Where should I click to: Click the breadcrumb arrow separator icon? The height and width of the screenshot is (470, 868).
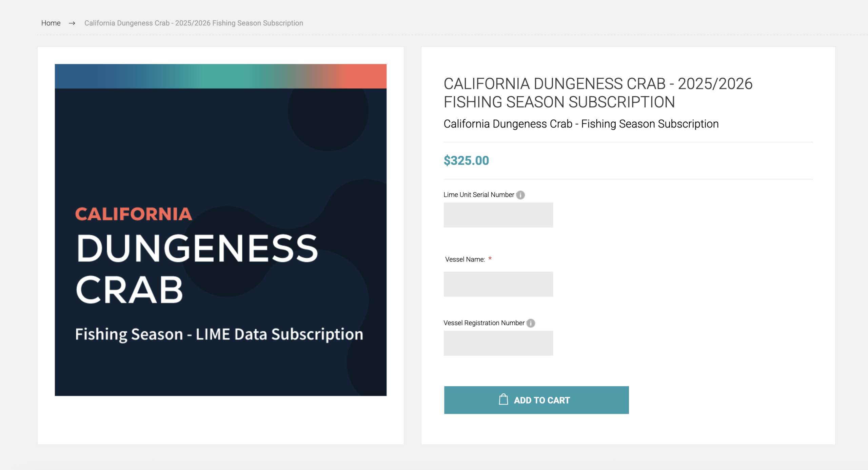(x=72, y=23)
